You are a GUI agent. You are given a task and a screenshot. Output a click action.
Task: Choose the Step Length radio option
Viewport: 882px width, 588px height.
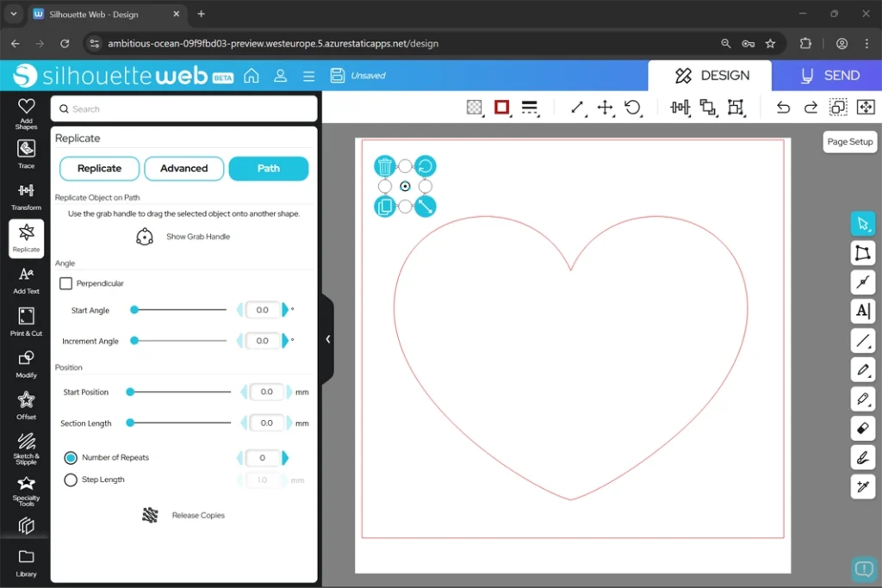[71, 480]
